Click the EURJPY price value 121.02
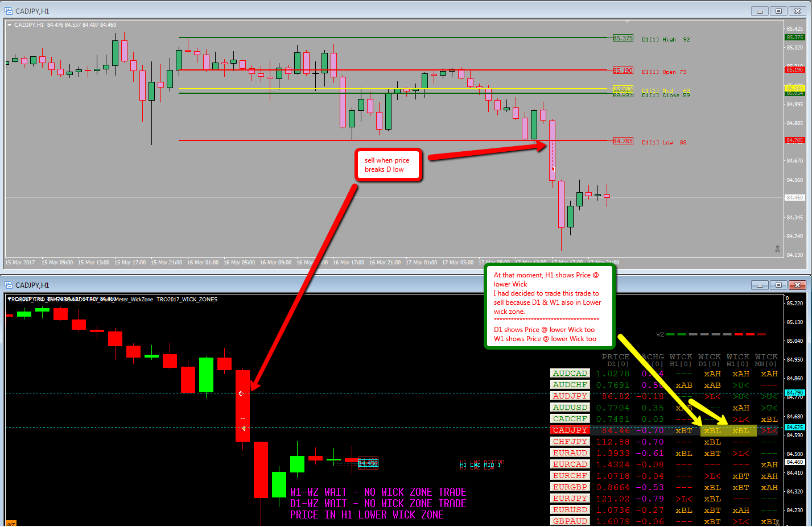This screenshot has width=812, height=527. pyautogui.click(x=613, y=499)
